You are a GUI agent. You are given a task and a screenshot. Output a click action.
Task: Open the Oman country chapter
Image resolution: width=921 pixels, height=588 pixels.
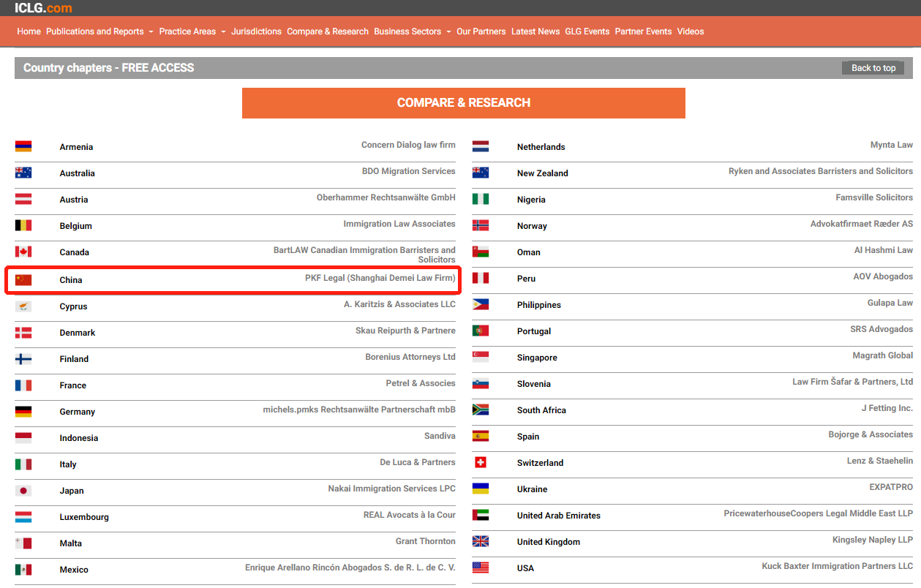[x=529, y=252]
